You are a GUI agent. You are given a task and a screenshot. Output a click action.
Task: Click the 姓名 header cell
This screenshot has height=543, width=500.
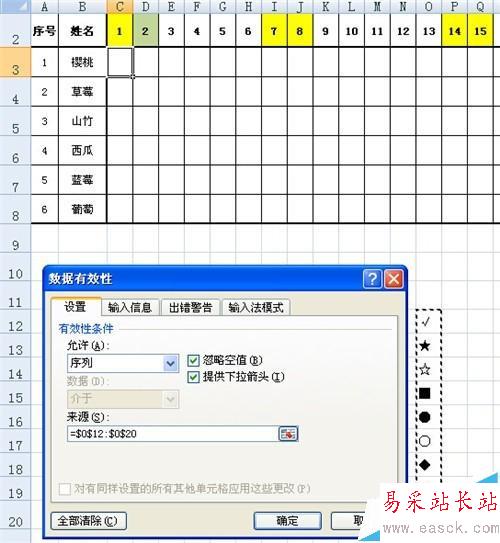pos(82,31)
